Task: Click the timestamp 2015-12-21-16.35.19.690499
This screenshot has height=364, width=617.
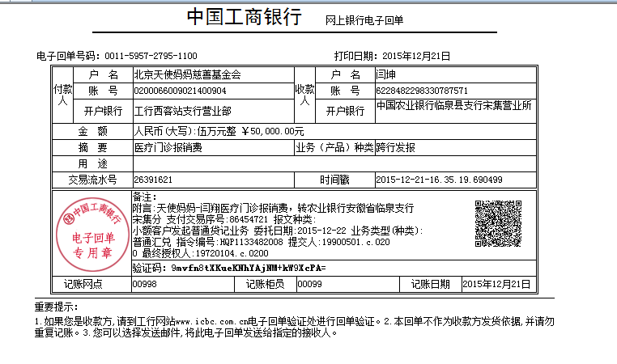Action: click(439, 180)
